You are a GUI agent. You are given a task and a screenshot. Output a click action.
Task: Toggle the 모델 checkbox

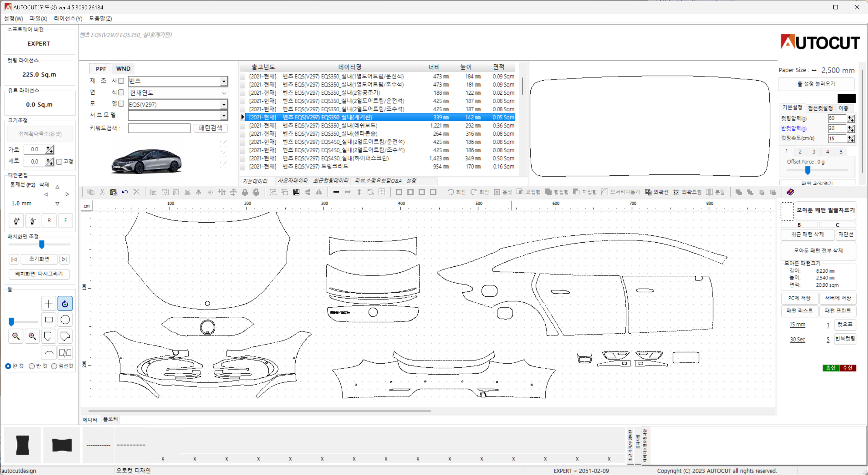(121, 104)
